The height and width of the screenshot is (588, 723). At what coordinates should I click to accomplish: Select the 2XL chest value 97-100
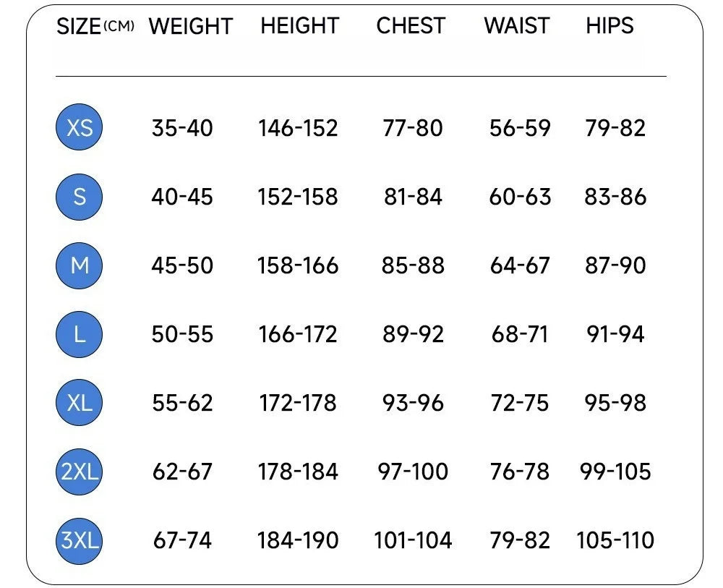[413, 472]
